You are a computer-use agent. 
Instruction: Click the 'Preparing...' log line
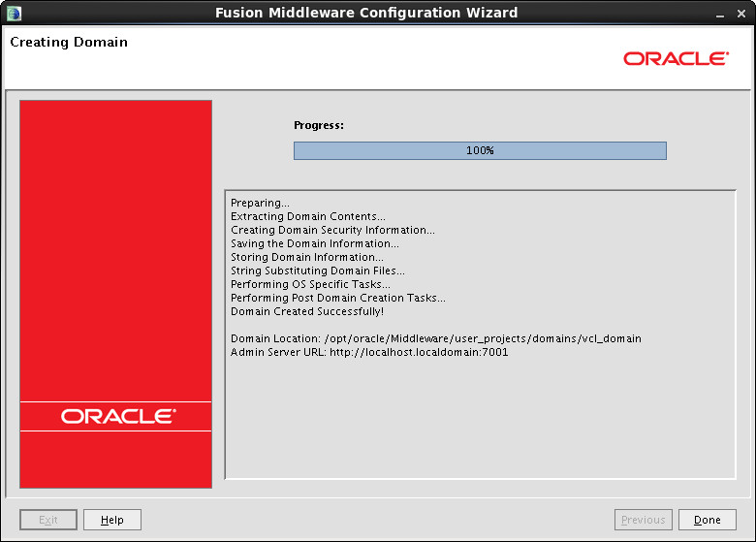click(260, 203)
